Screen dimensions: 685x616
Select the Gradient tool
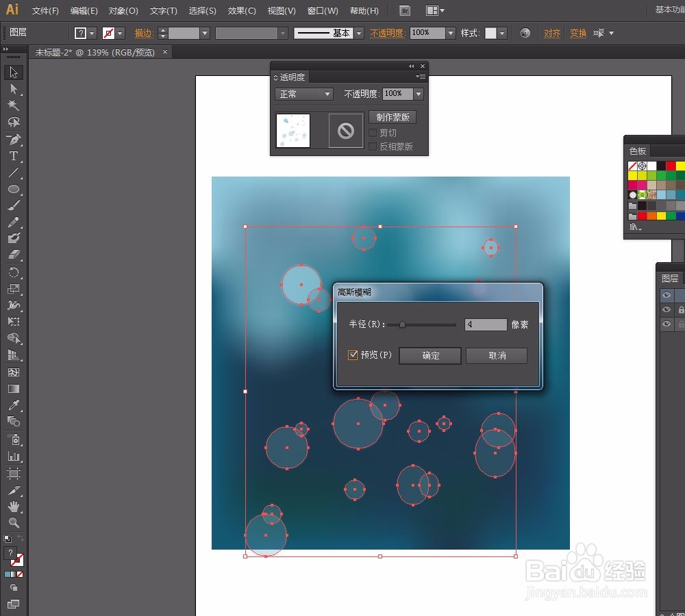(x=14, y=389)
